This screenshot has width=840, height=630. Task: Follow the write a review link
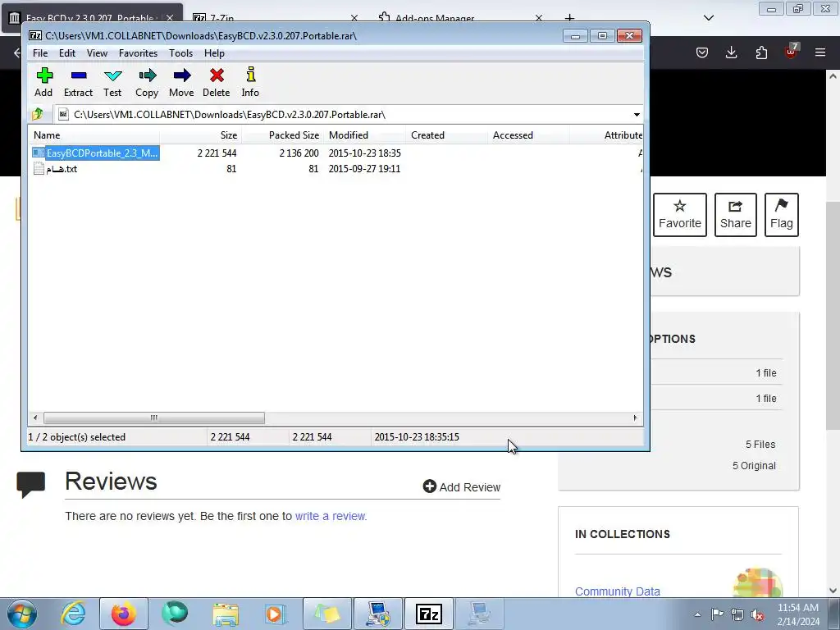point(330,516)
